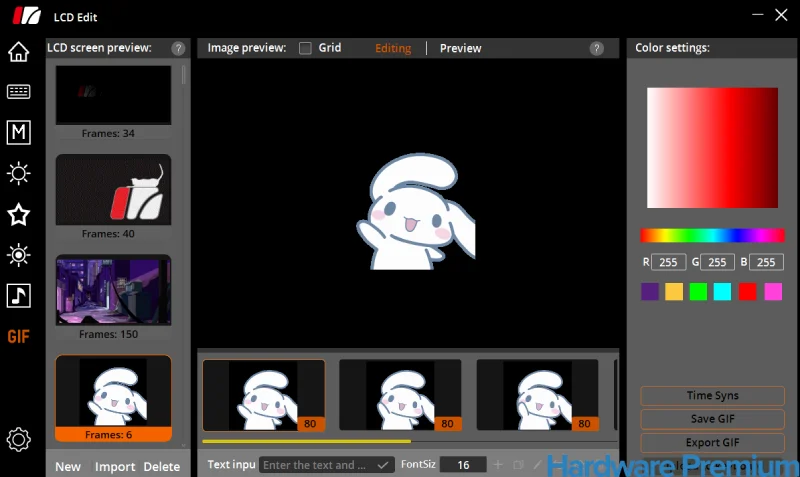Screen dimensions: 800x477
Task: Click the G value field
Action: 717,262
